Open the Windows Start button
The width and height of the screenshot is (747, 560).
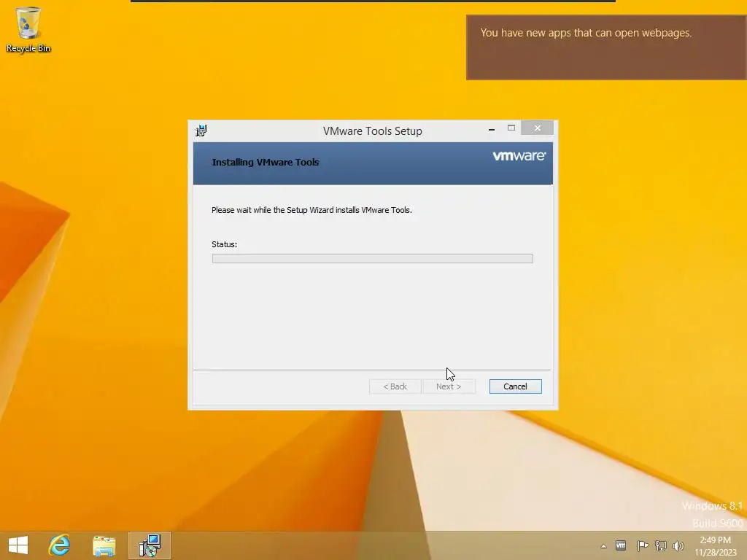tap(18, 545)
